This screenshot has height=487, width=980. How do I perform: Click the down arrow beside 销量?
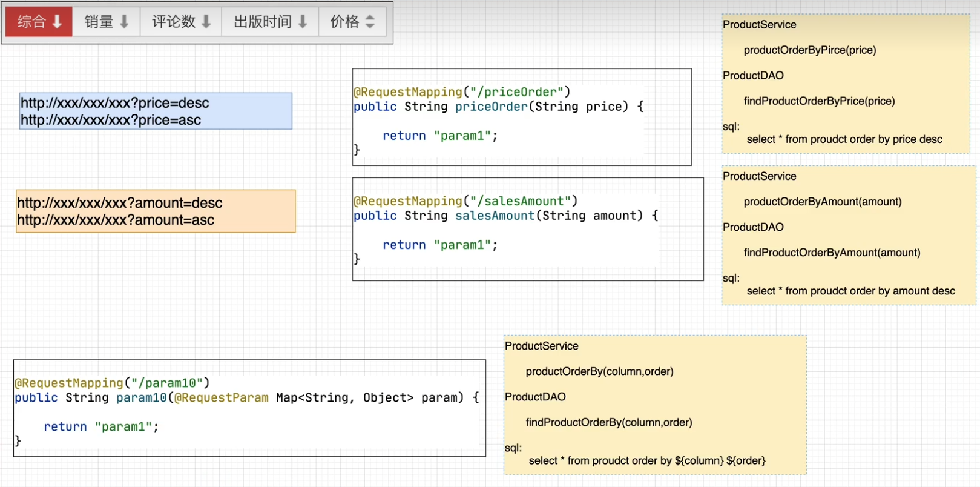[x=124, y=22]
